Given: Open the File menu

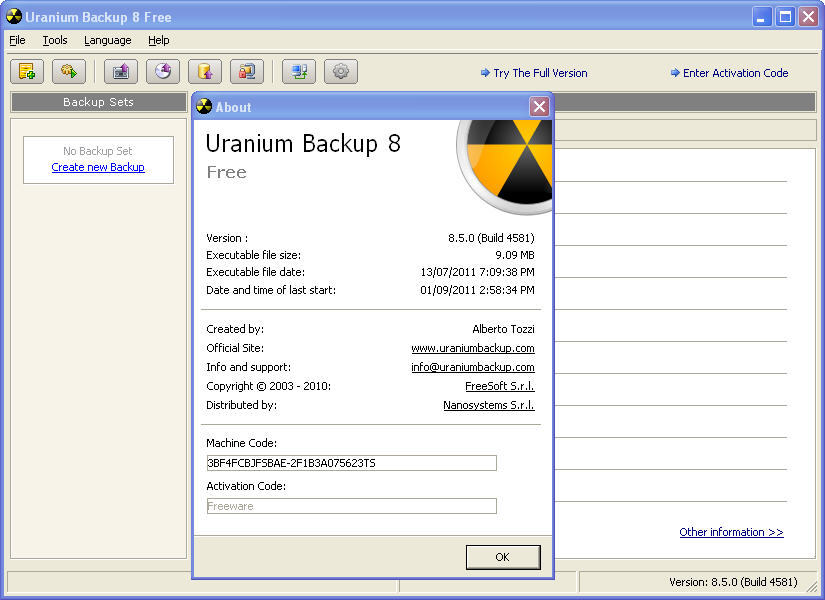Looking at the screenshot, I should point(16,40).
